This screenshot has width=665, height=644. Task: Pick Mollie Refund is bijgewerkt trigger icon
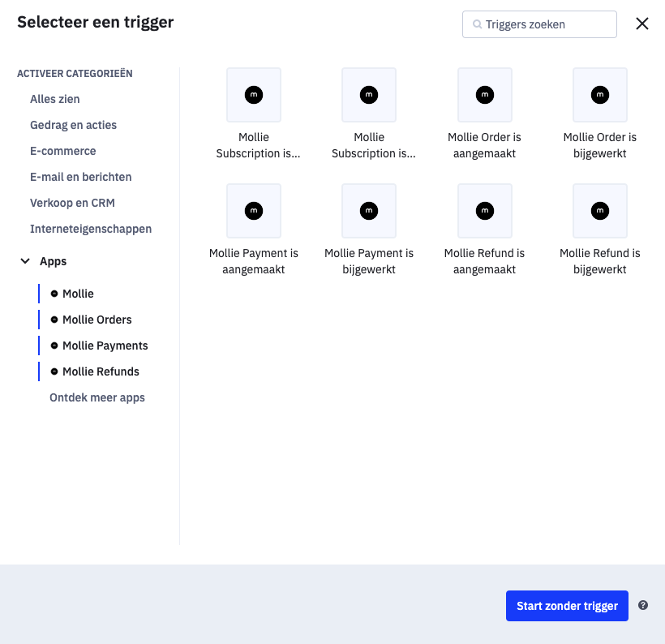(600, 211)
